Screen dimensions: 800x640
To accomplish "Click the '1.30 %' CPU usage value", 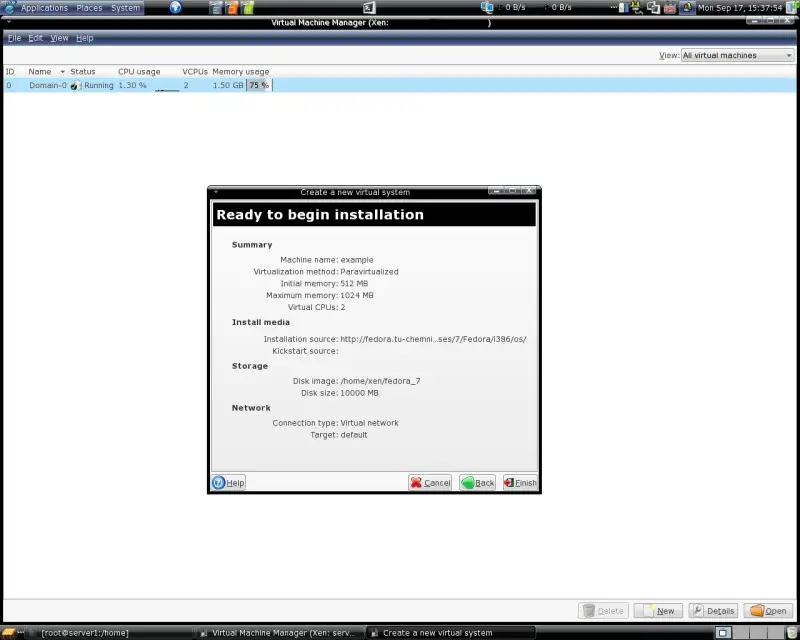I will point(132,85).
